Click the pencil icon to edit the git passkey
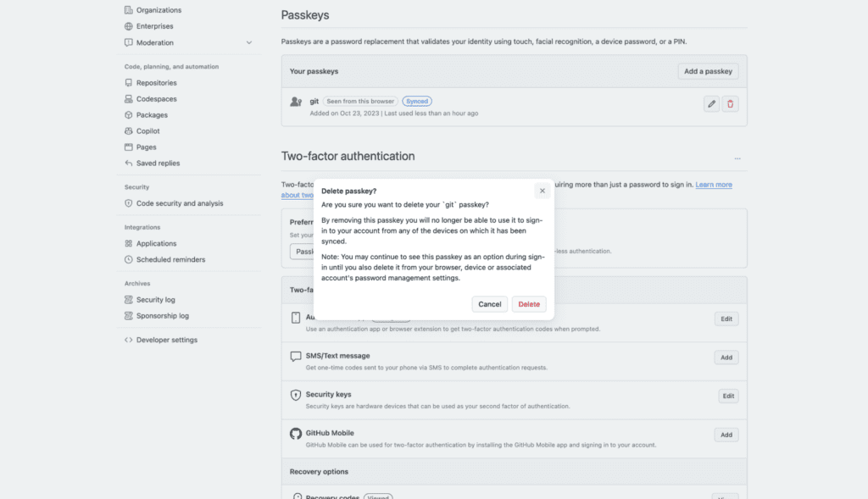868x499 pixels. point(710,103)
